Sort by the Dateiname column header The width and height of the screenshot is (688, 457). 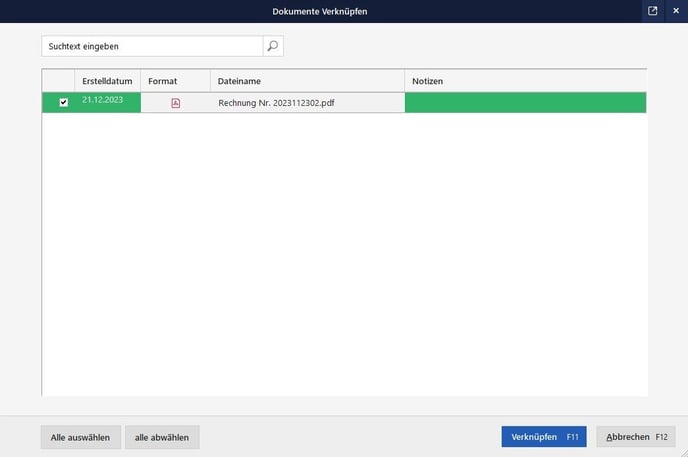pos(307,81)
